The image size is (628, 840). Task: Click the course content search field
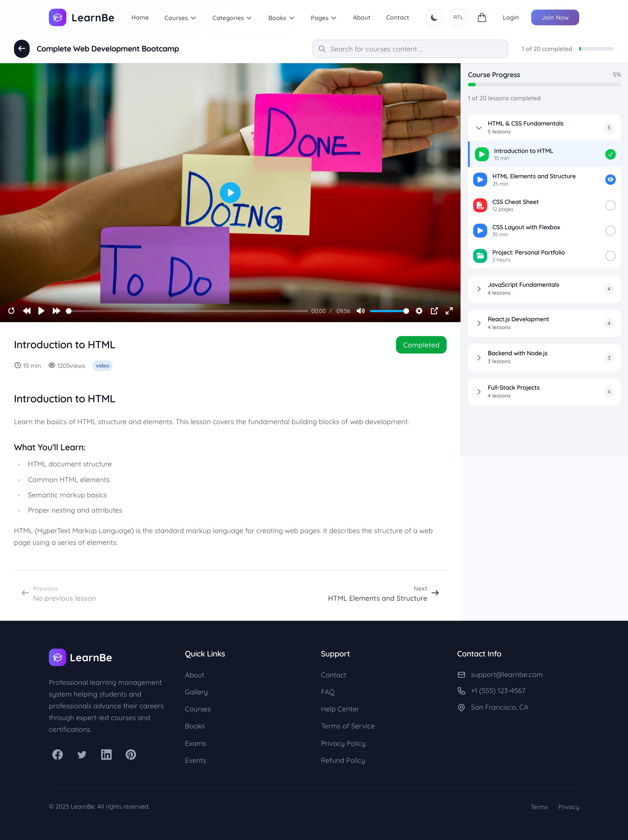[x=410, y=49]
